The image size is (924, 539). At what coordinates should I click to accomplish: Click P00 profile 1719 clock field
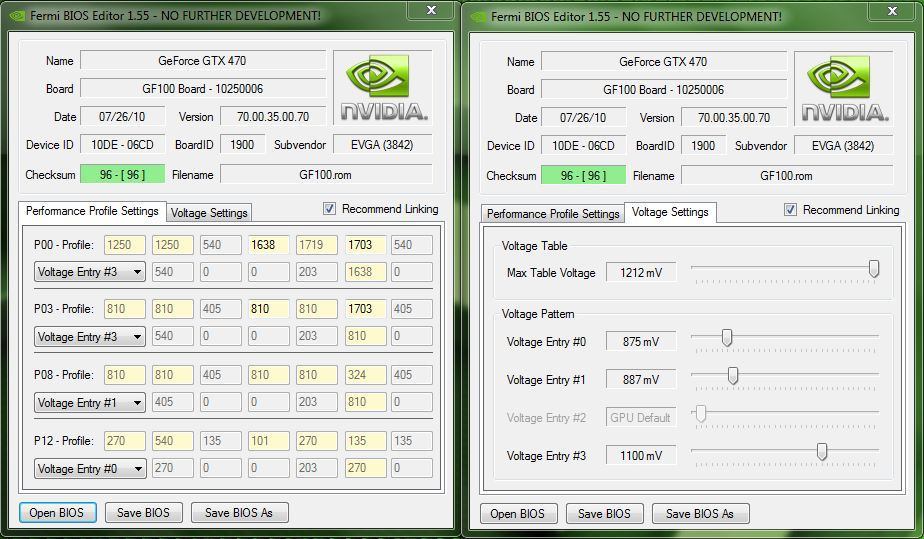pos(317,244)
